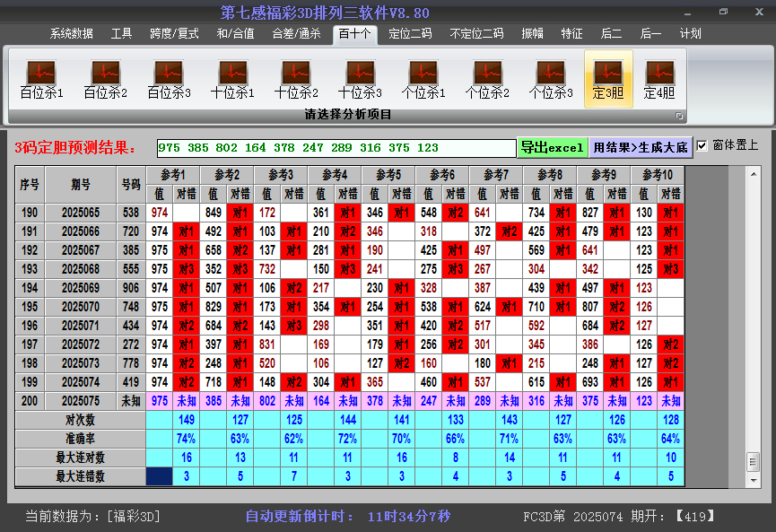
Task: Switch to the 不定位二码 tab
Action: click(476, 34)
